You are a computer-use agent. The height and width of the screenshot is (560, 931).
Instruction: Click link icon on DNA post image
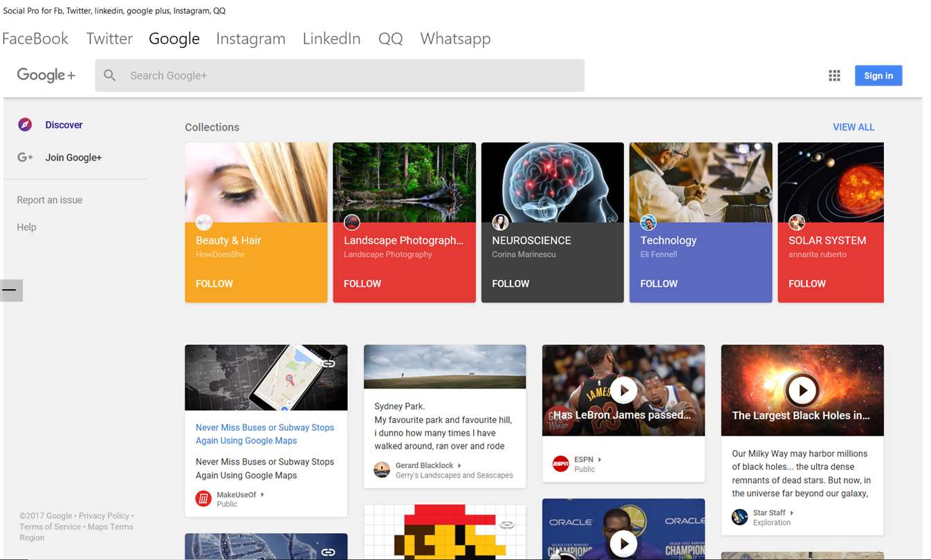point(329,552)
